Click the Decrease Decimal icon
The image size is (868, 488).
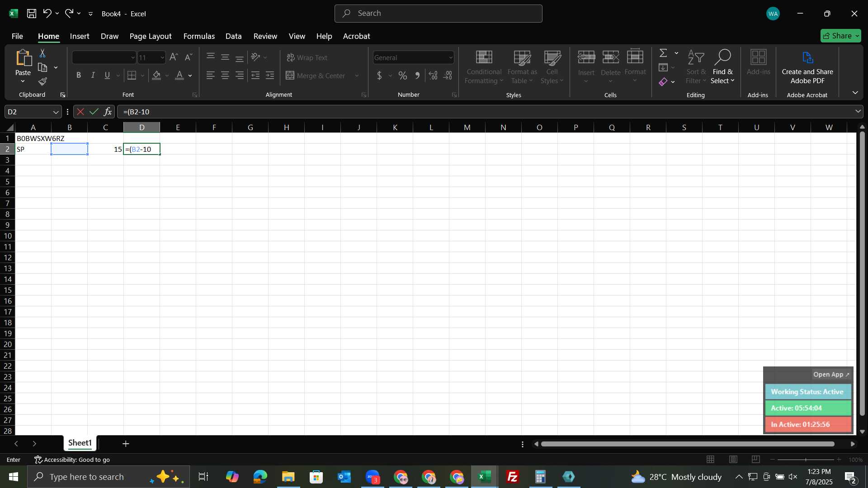click(x=448, y=75)
